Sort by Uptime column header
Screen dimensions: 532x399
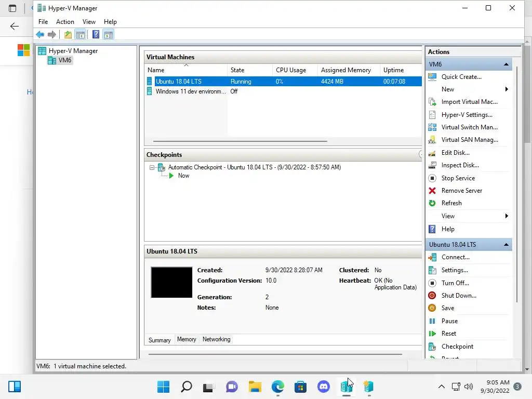(x=401, y=70)
